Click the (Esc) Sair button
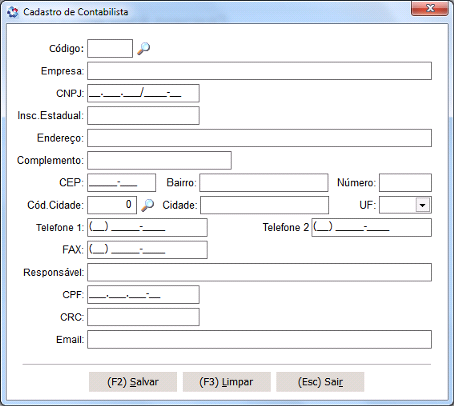This screenshot has width=454, height=406. [x=320, y=382]
